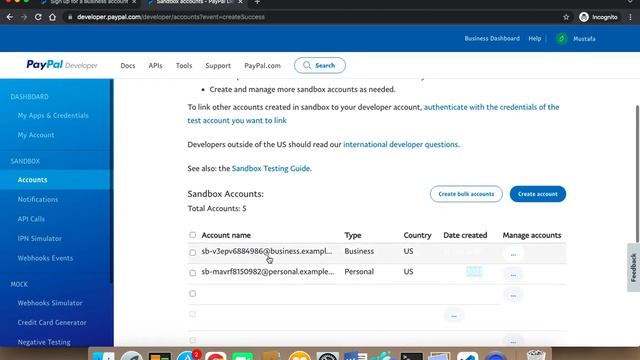This screenshot has height=360, width=640.
Task: Click the Create account button
Action: tap(538, 194)
